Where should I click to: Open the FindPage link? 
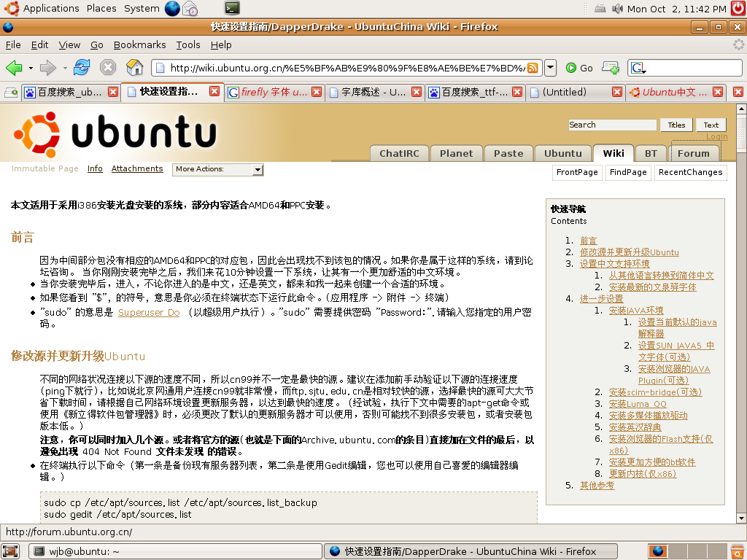pyautogui.click(x=628, y=172)
